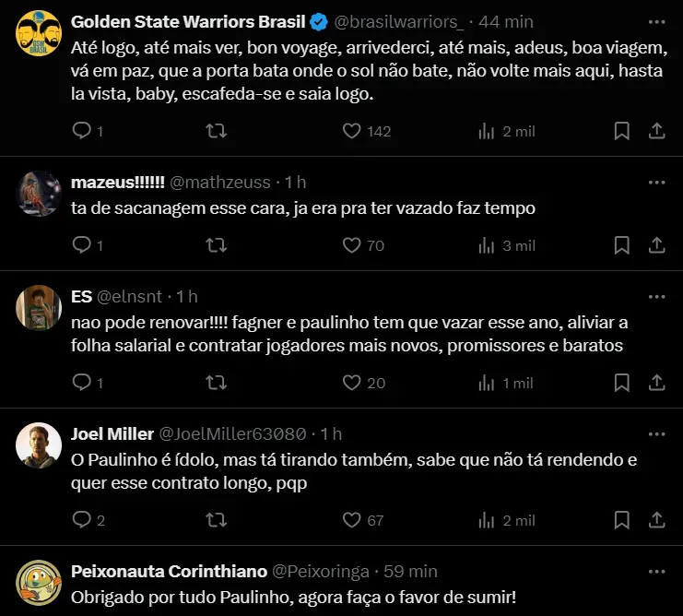
Task: Open more options on Peixonauta Corinthiano tweet
Action: [656, 571]
